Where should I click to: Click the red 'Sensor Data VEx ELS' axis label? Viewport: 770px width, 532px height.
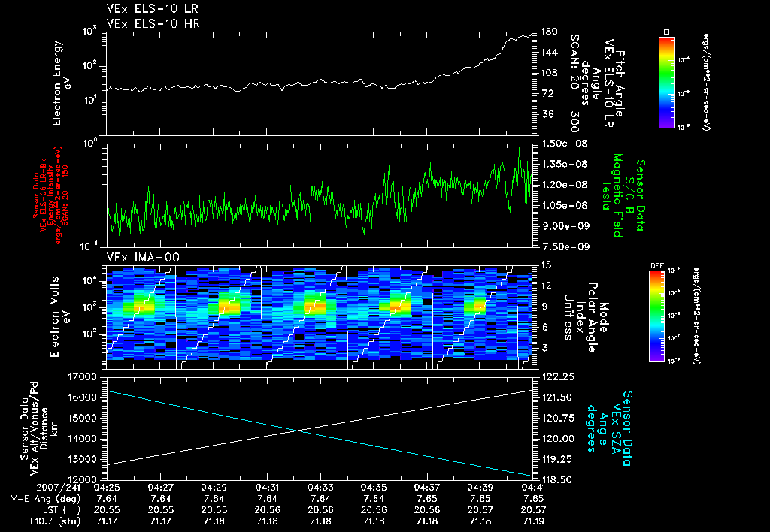click(x=50, y=195)
